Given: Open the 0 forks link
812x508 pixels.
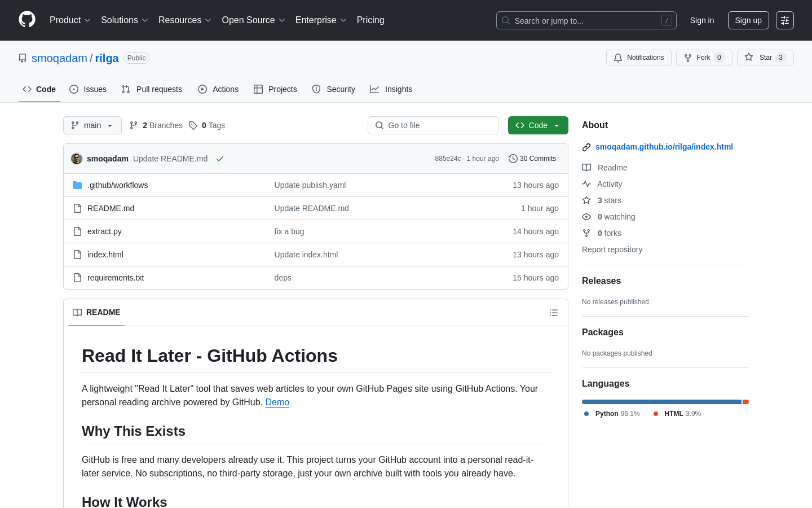Looking at the screenshot, I should [x=602, y=233].
